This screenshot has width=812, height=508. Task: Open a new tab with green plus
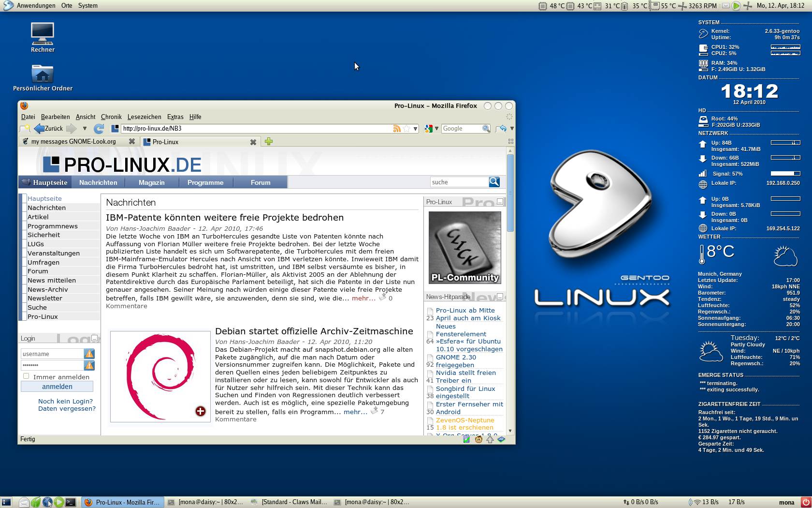coord(269,141)
